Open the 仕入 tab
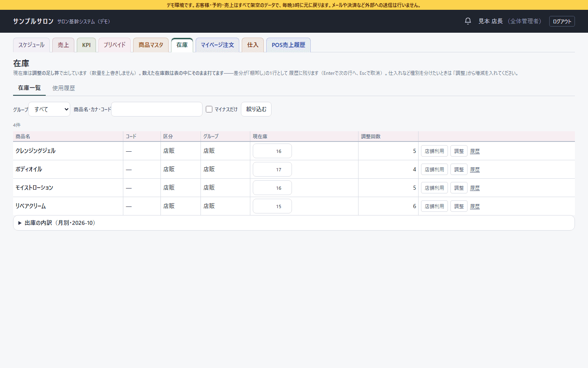 coord(253,45)
